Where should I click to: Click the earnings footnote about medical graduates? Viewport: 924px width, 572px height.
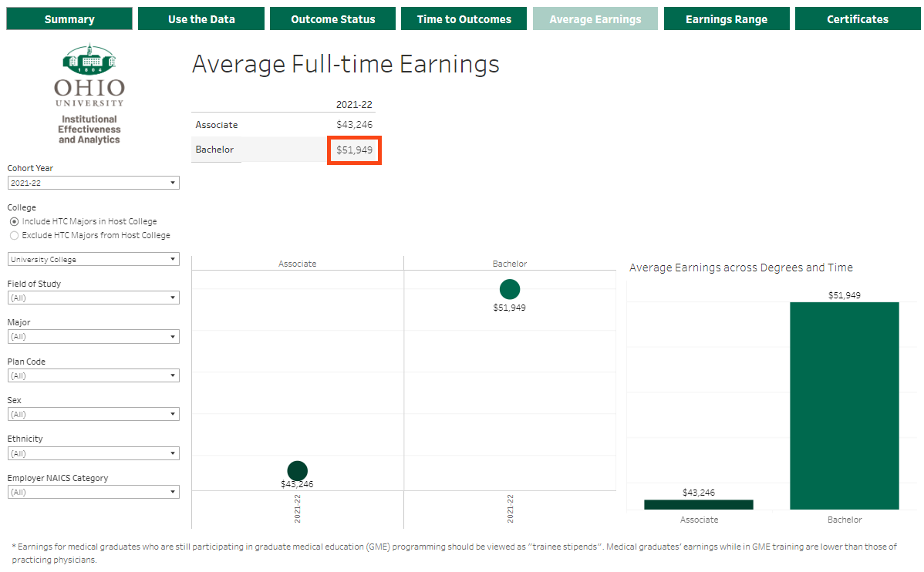454,553
